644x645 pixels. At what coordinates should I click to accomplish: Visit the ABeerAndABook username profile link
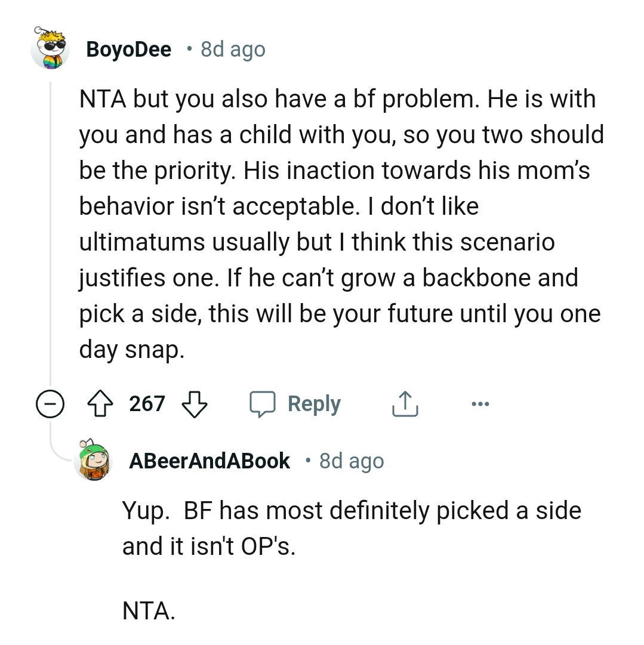coord(209,461)
